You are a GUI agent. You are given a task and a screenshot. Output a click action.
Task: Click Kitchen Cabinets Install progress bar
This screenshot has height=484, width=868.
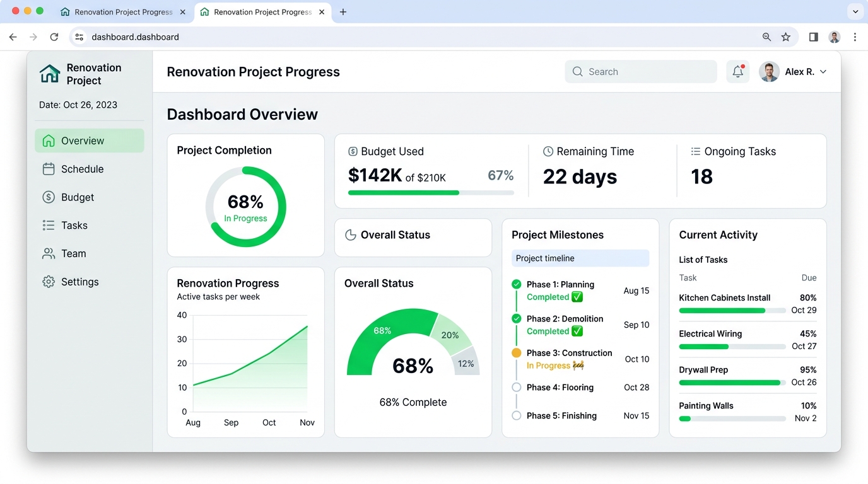pyautogui.click(x=732, y=311)
